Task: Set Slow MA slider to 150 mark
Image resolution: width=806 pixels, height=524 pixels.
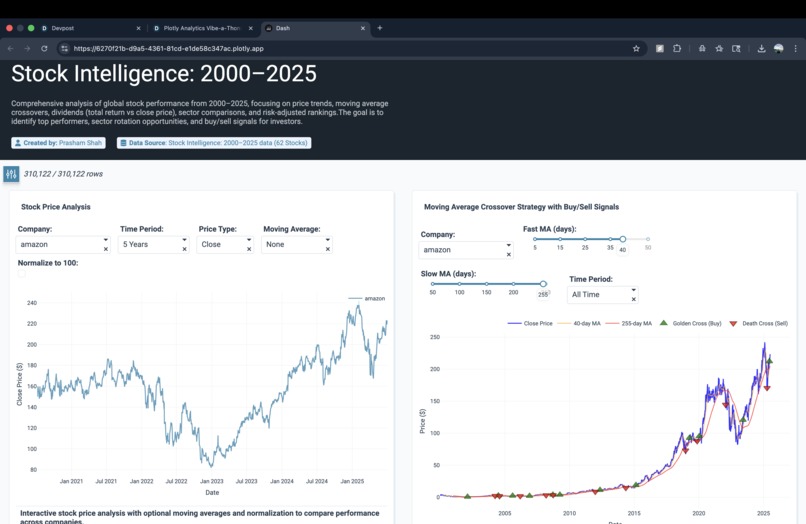Action: (486, 284)
